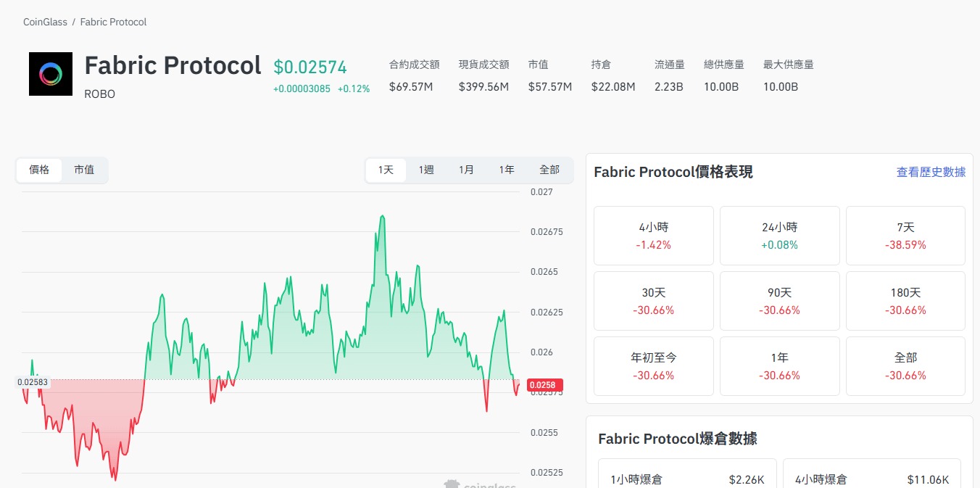
Task: Click the Fabric Protocol價格表現 heading
Action: coord(673,172)
